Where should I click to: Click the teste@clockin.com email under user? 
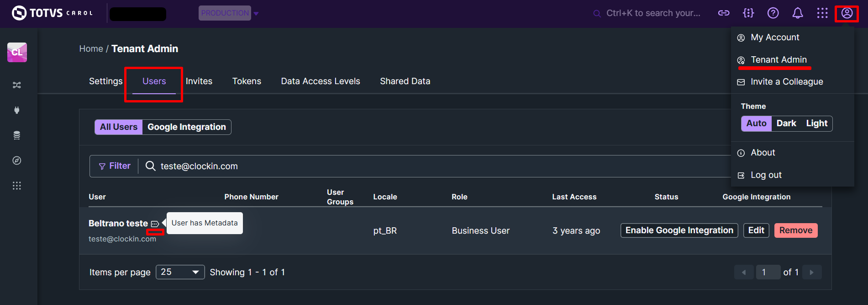click(x=122, y=239)
